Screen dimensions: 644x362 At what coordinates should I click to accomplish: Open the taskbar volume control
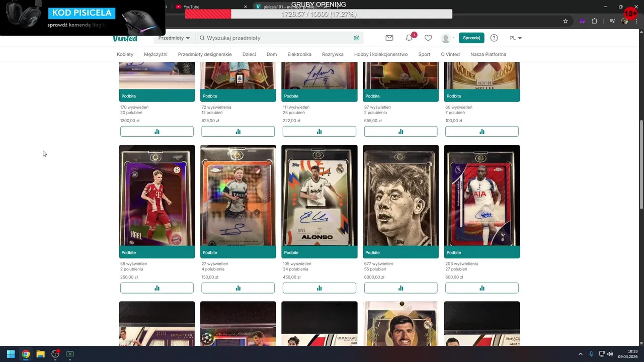tap(610, 354)
